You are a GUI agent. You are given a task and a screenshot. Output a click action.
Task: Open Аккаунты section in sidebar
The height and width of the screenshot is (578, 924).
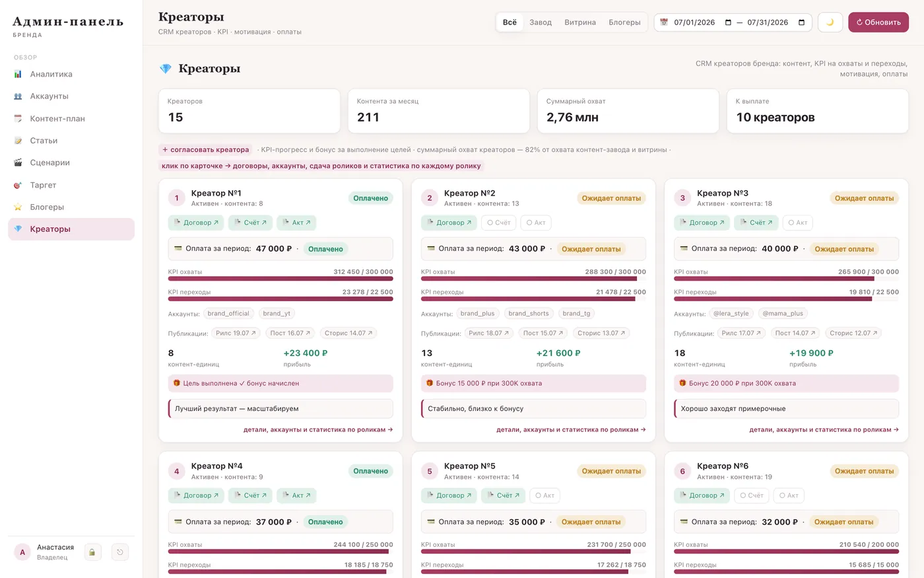(x=71, y=96)
